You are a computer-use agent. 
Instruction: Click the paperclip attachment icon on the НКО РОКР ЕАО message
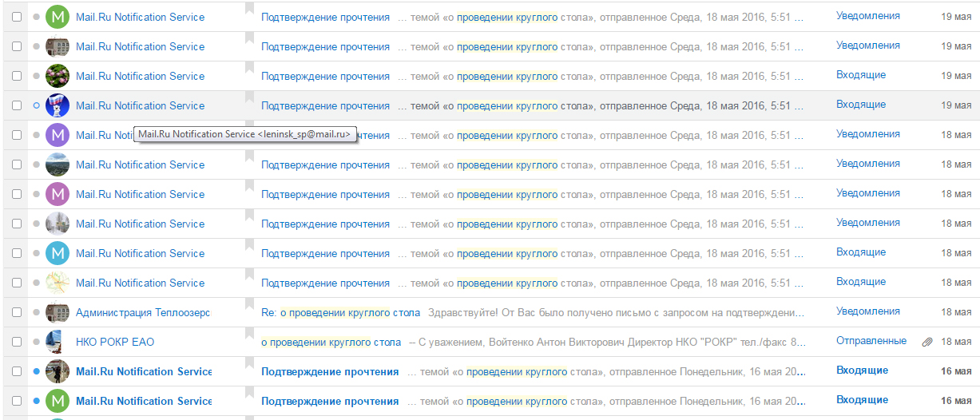926,342
